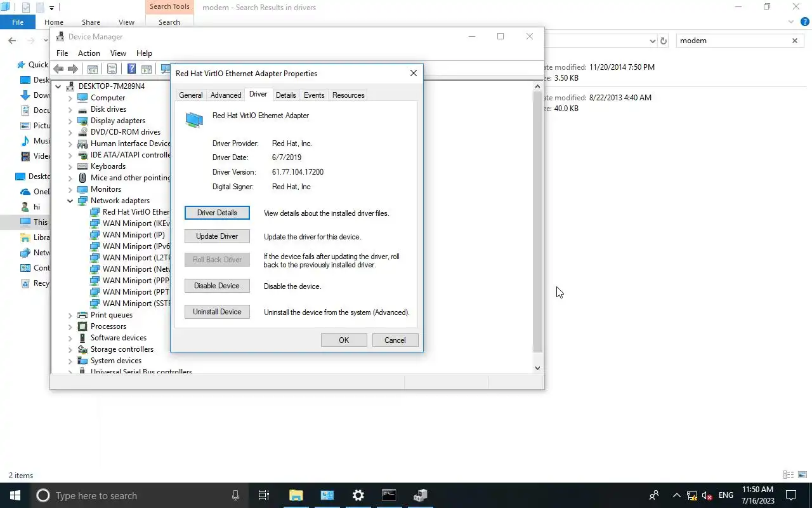Expand the Human Interface Devices node

pos(70,144)
